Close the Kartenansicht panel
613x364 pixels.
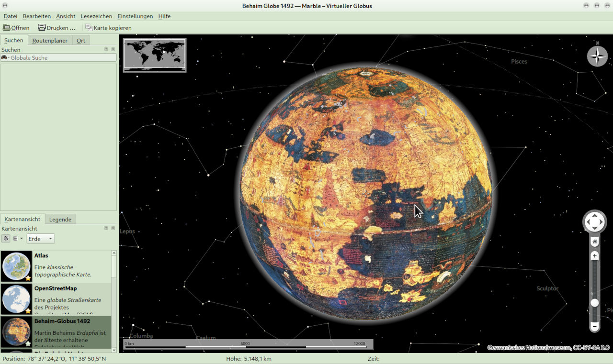click(x=113, y=228)
